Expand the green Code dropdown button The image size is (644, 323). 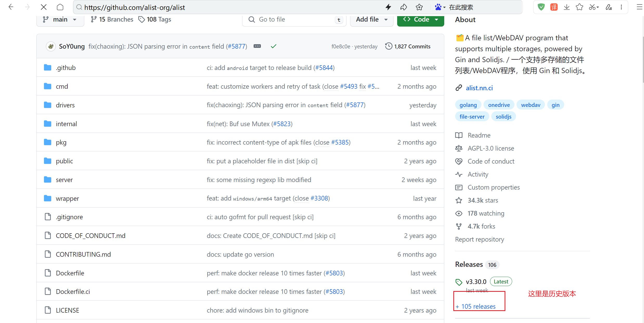tap(420, 20)
